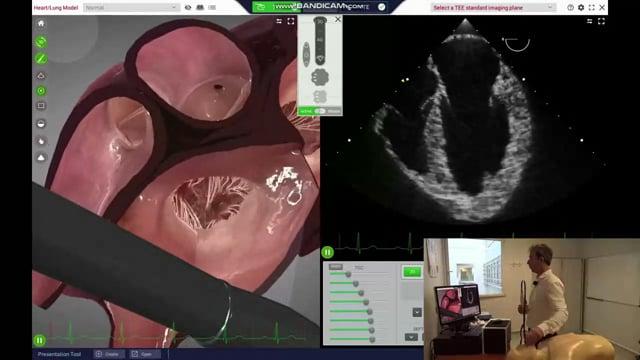
Task: Click bottom down-arrow in gain panel
Action: 411,337
